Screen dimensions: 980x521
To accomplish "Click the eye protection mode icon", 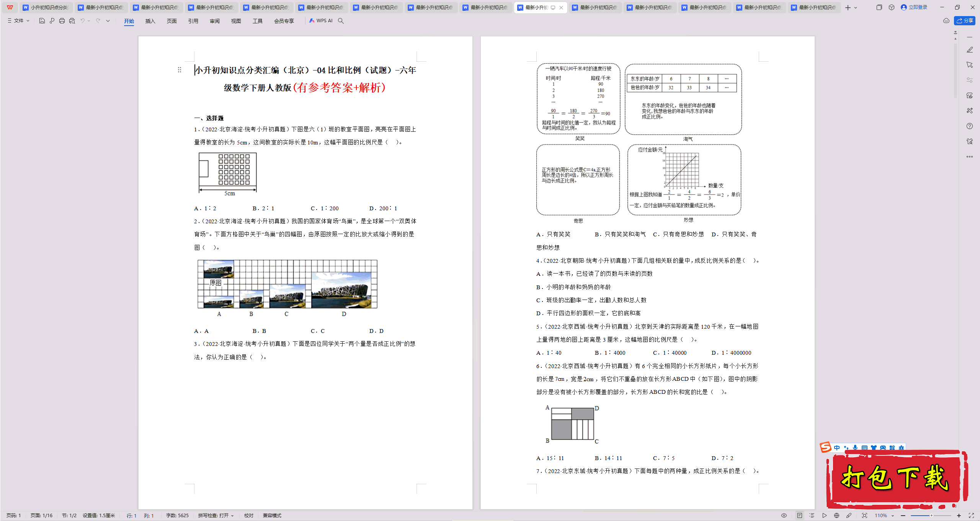I will (784, 516).
